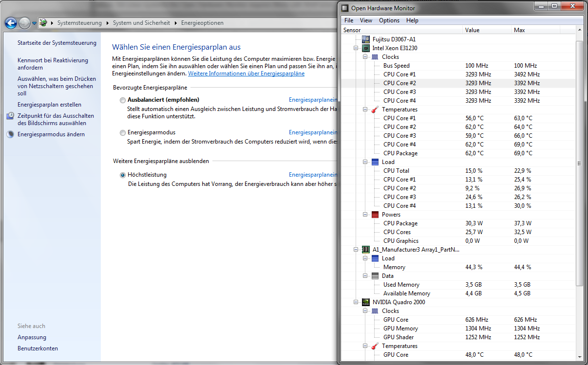This screenshot has width=588, height=365.
Task: Select the Used Memory row
Action: [458, 285]
